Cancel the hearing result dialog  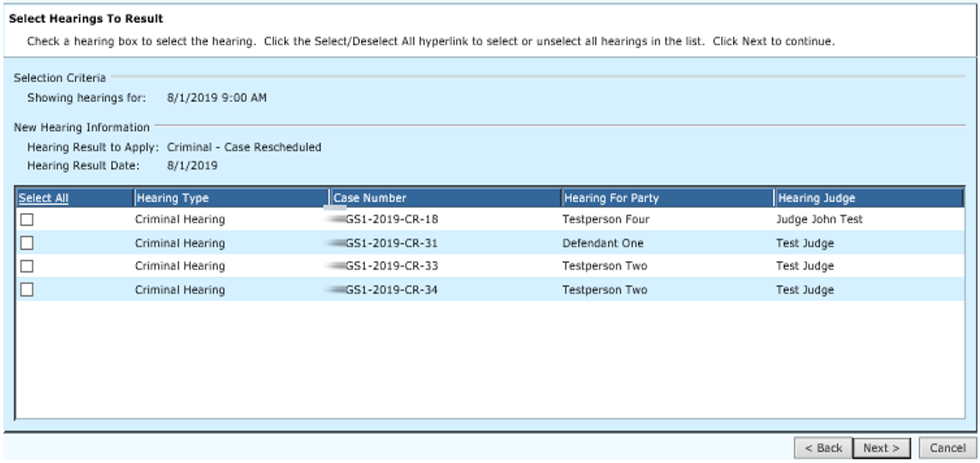948,448
